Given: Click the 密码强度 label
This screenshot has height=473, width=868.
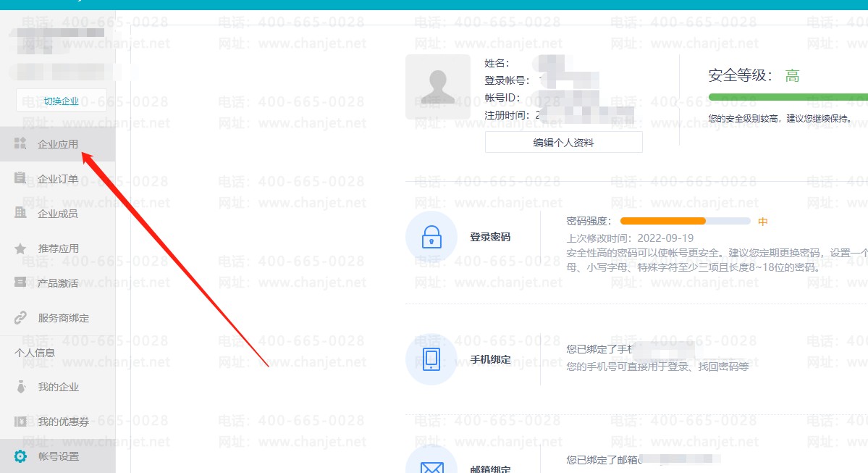Looking at the screenshot, I should point(589,221).
